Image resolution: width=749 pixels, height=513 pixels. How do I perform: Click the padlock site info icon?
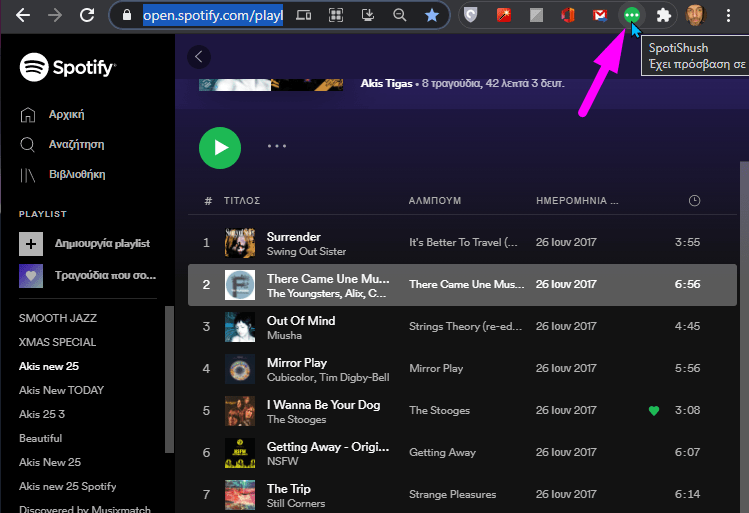tap(127, 15)
